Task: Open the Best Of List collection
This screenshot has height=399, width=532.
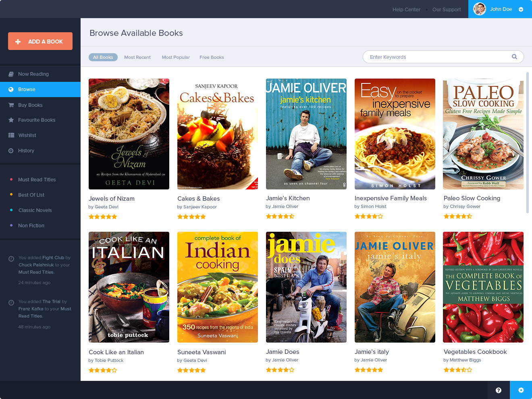Action: coord(31,195)
